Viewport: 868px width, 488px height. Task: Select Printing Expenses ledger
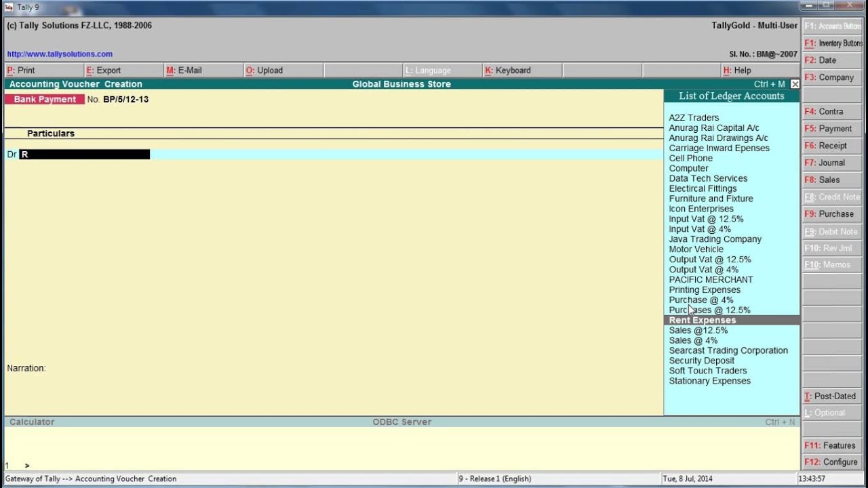tap(705, 290)
